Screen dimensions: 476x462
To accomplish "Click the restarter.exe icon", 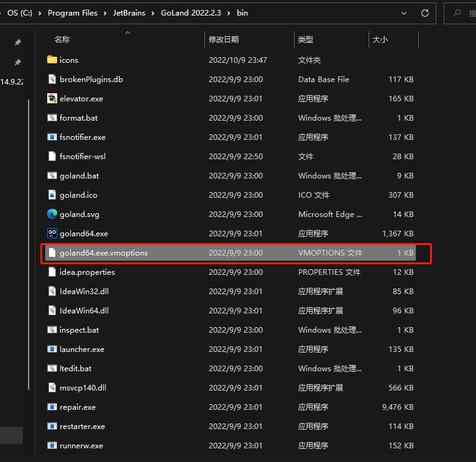I will 52,426.
